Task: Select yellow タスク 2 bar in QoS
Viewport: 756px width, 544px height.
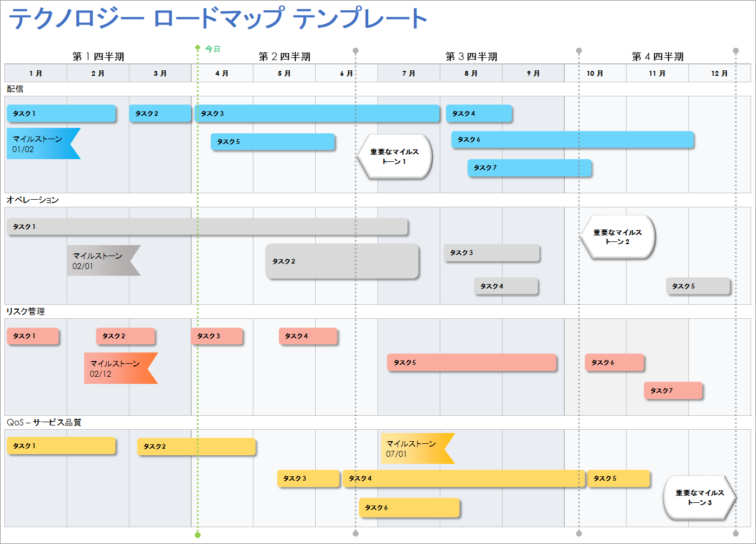Action: (196, 447)
